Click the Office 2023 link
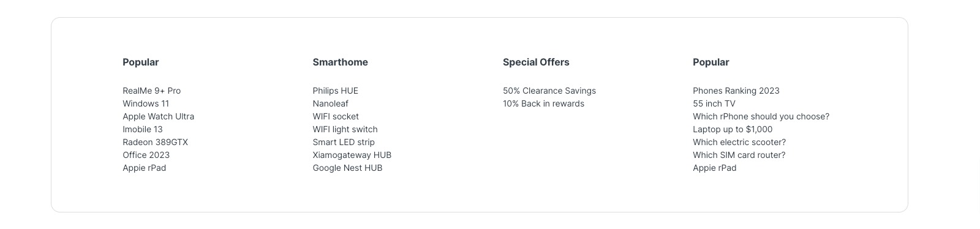This screenshot has width=980, height=229. [x=146, y=155]
